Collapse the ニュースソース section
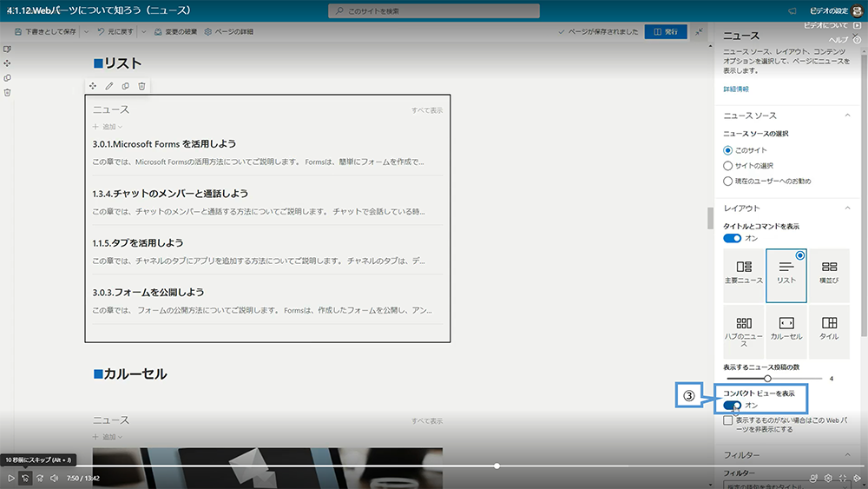This screenshot has height=489, width=868. [x=847, y=116]
